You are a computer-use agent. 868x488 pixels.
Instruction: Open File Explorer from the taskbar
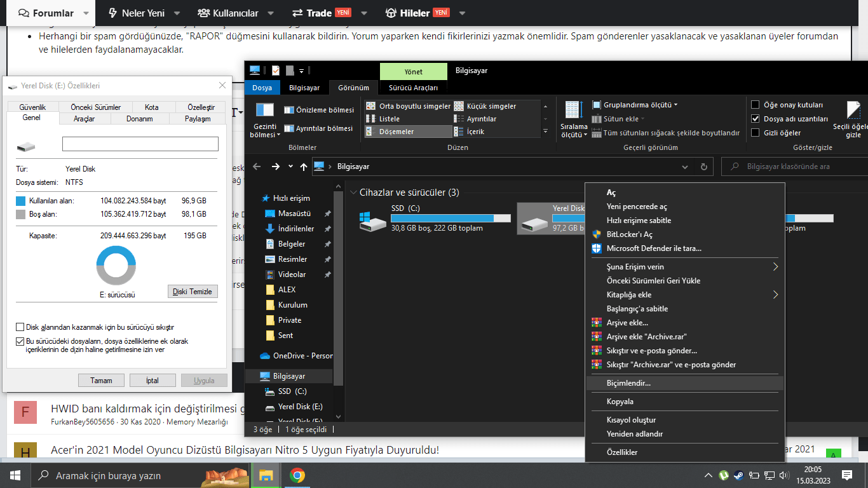(x=266, y=475)
